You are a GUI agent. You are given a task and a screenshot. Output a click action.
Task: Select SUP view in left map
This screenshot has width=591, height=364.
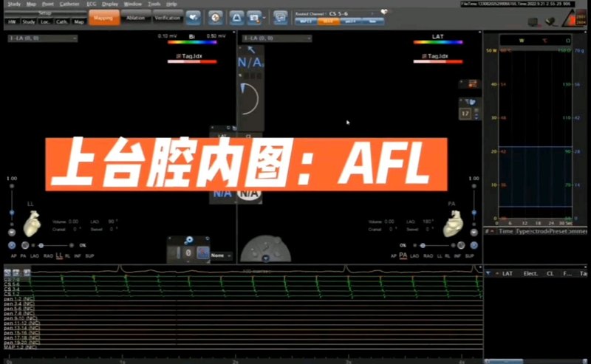tap(89, 256)
